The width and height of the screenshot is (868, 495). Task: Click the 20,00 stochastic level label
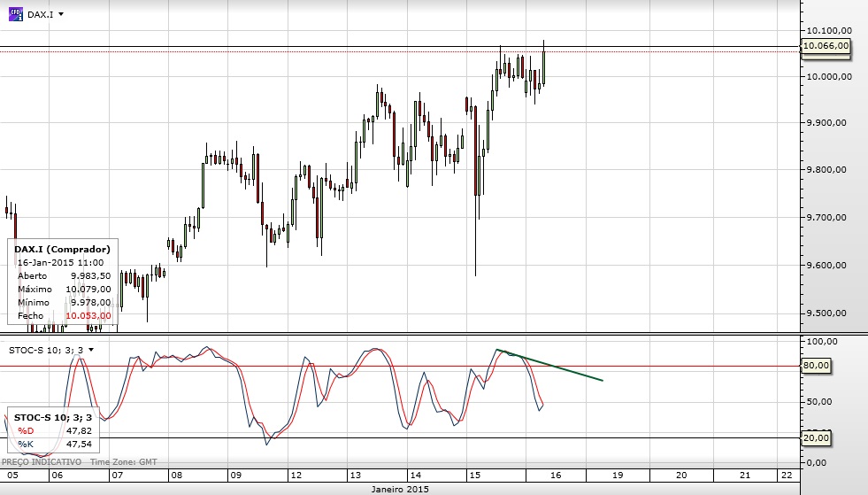pyautogui.click(x=816, y=437)
